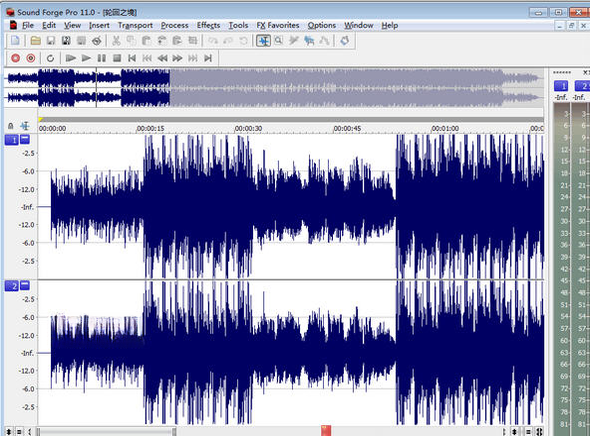Select the Pencil tool
The height and width of the screenshot is (436, 590).
click(293, 40)
